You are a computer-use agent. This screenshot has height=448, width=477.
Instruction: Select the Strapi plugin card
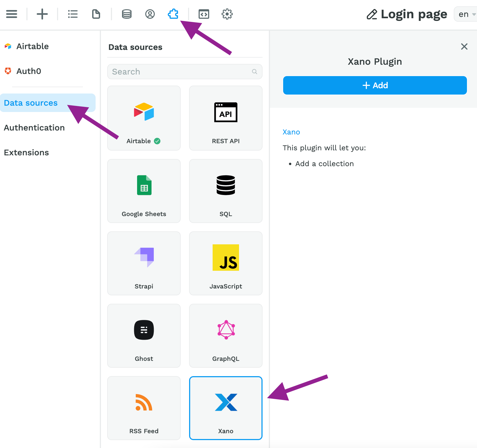click(144, 263)
